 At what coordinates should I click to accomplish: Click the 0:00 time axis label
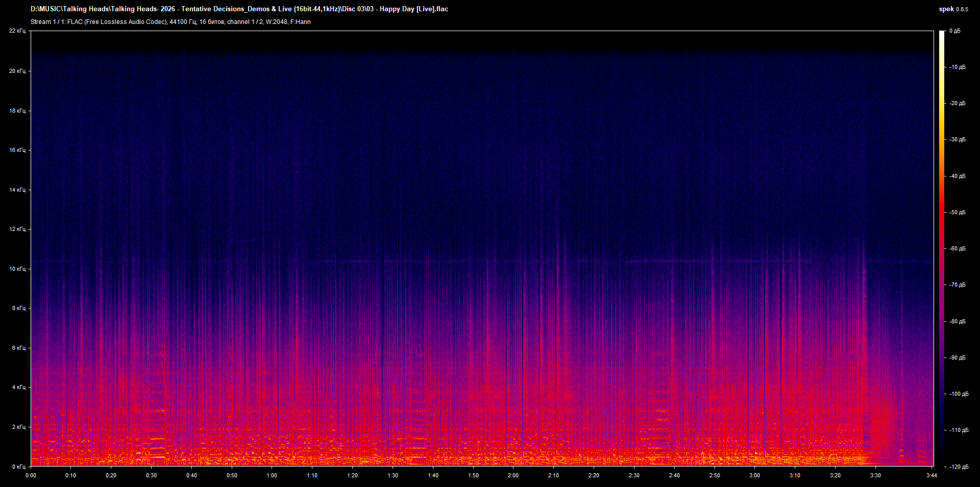coord(31,475)
